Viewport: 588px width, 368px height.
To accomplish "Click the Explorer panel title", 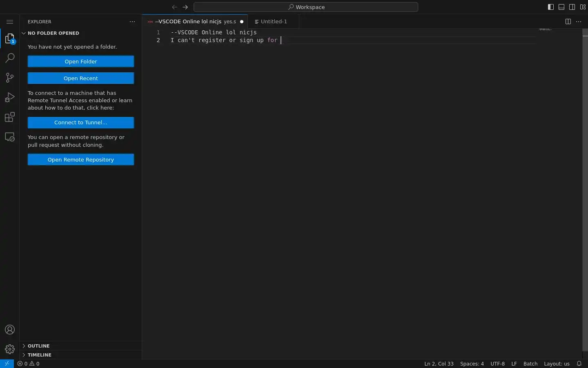I will tap(40, 22).
